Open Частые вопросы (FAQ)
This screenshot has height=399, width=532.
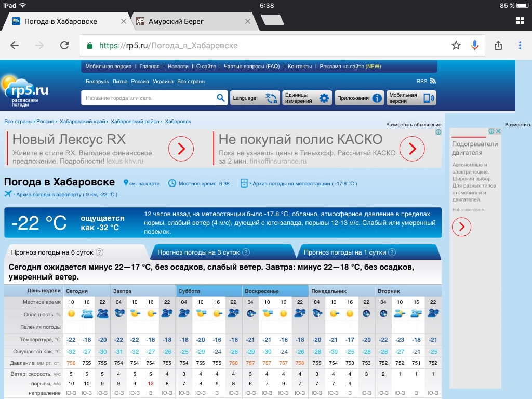(x=252, y=66)
